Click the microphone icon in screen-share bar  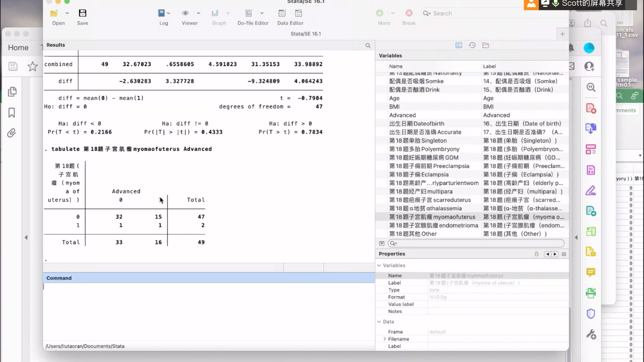pos(555,4)
